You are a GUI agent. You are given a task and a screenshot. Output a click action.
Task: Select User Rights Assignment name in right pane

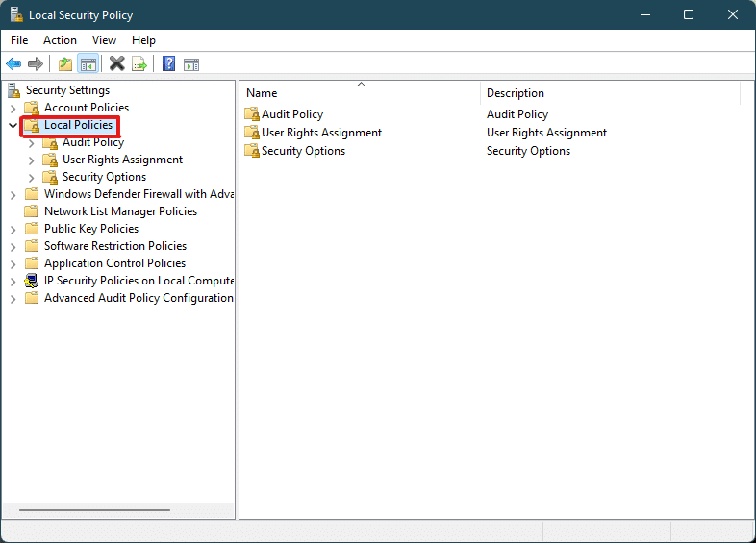(321, 133)
